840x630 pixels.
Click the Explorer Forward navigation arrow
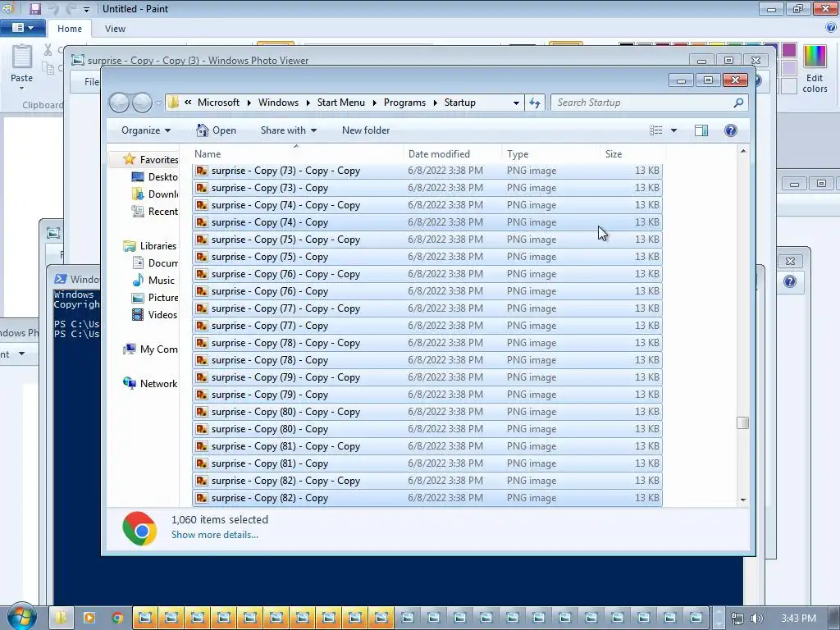pyautogui.click(x=141, y=103)
